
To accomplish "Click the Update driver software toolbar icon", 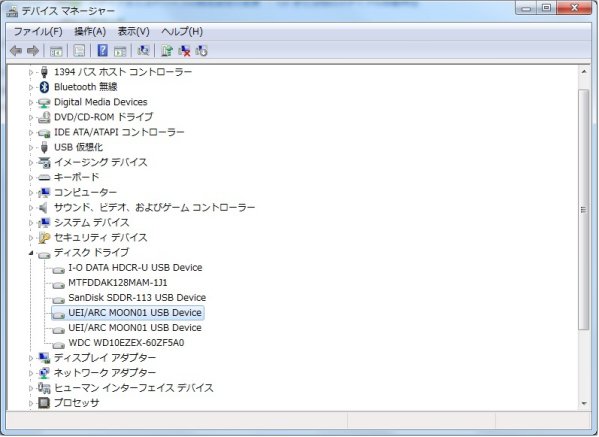I will (x=167, y=50).
